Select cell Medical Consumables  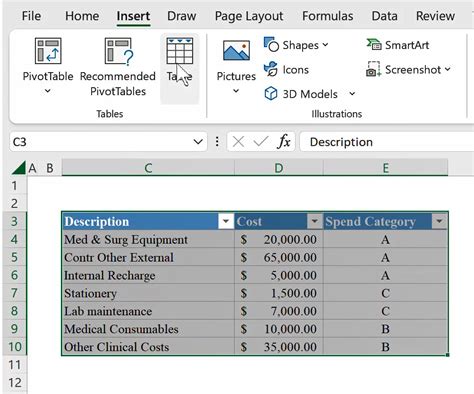tap(148, 329)
